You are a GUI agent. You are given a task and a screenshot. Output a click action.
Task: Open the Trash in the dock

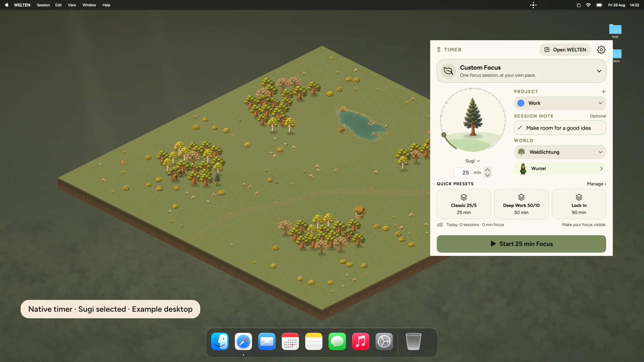pos(413,341)
